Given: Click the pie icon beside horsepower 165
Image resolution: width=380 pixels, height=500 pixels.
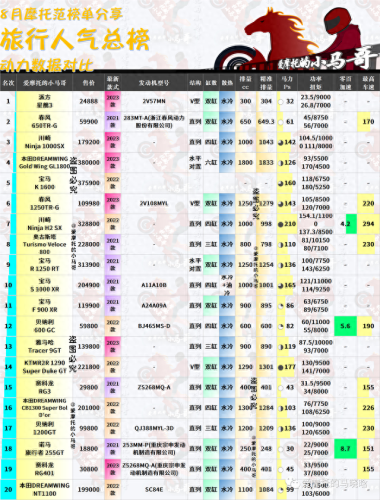Looking at the screenshot, I should 281,285.
